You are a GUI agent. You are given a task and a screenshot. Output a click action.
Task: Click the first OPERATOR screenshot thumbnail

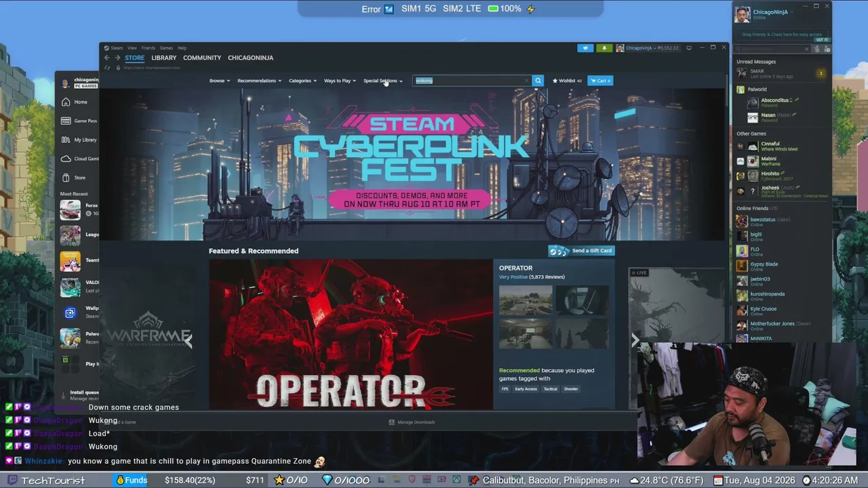tap(526, 300)
